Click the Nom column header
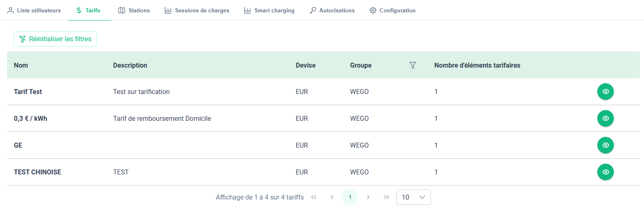Screen dimensions: 644x221 21,65
